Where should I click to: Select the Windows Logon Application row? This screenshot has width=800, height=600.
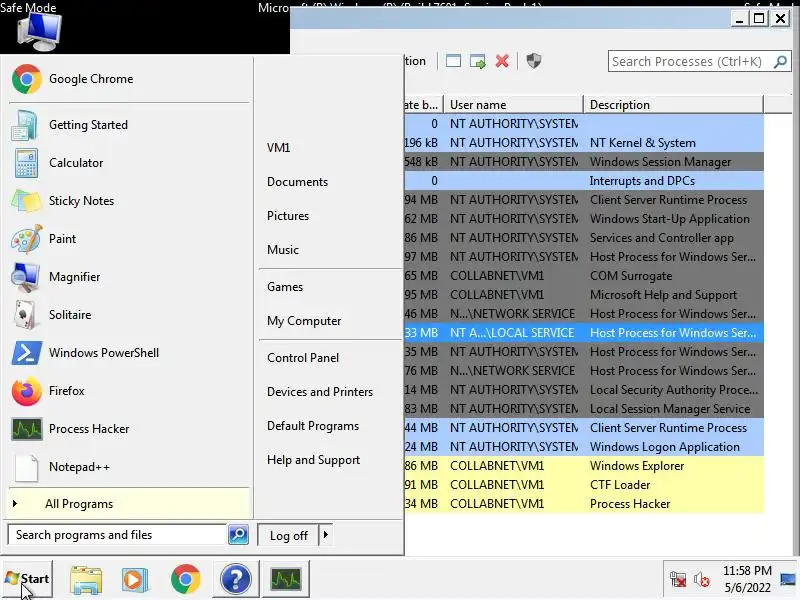[584, 447]
